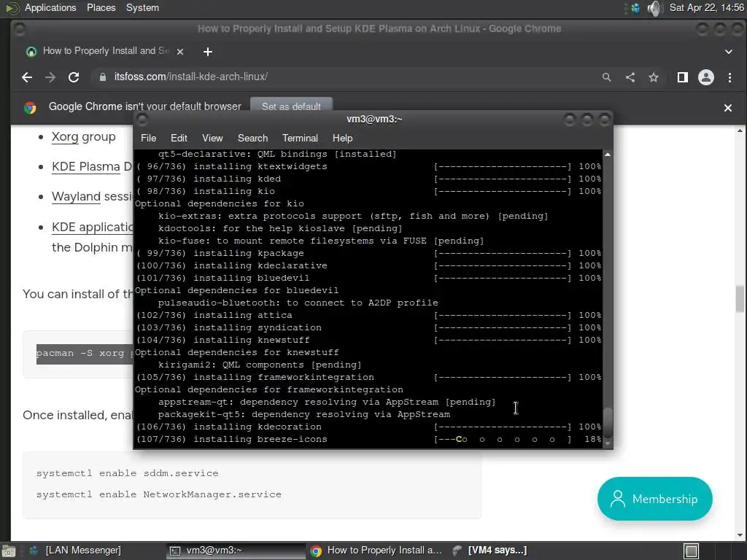The width and height of the screenshot is (747, 560).
Task: Click the terminal scrollbar thumb
Action: tap(608, 422)
